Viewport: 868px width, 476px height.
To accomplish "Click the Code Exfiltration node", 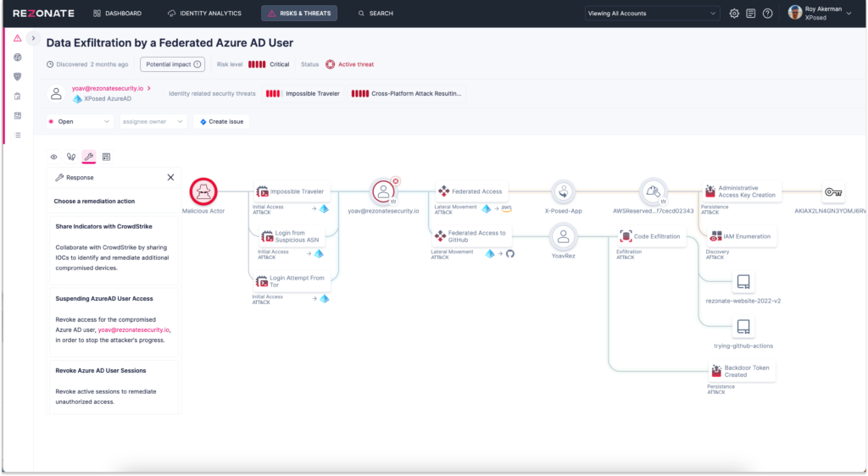I will [x=651, y=236].
